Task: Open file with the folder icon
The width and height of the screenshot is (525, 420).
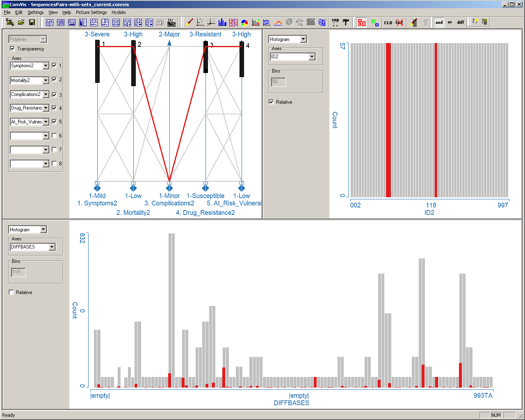Action: [21, 22]
